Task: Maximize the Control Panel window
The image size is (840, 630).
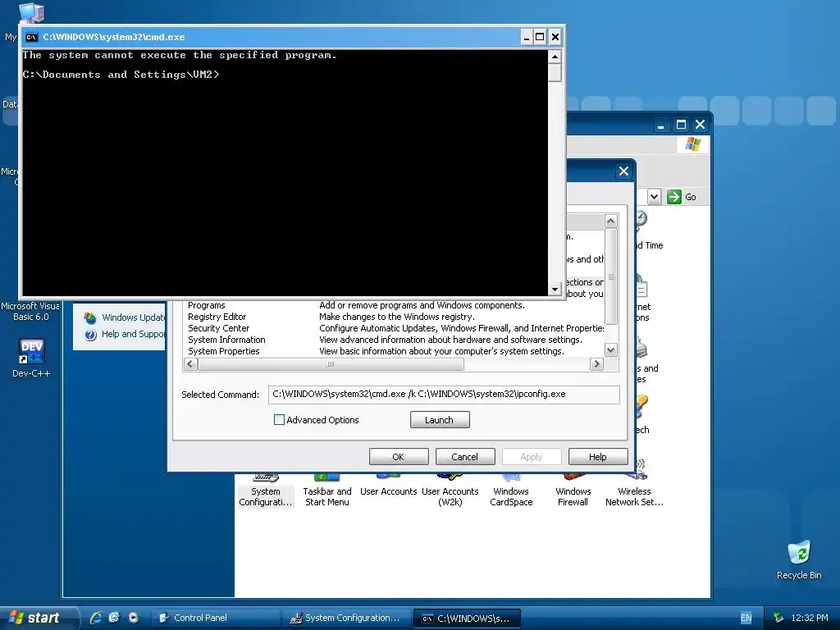Action: click(x=681, y=125)
